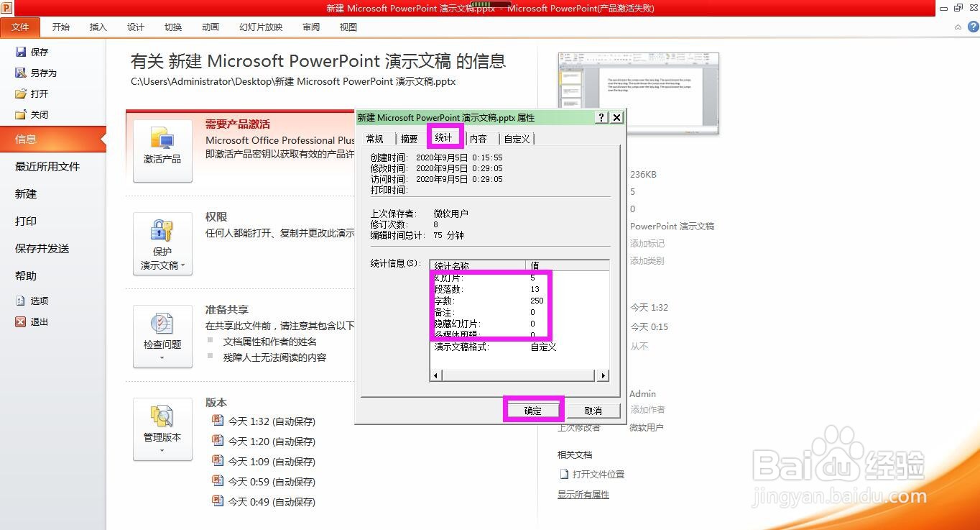980x530 pixels.
Task: Select the 摘要 (Summary) tab in properties dialog
Action: coord(410,139)
